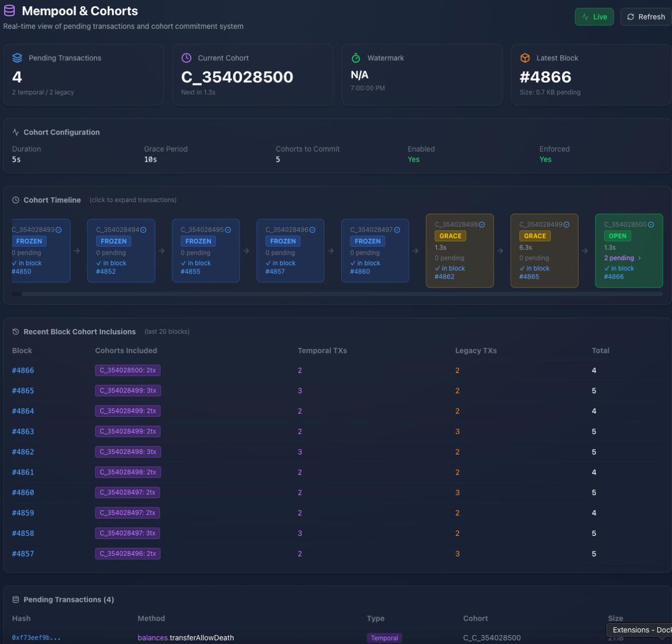The height and width of the screenshot is (644, 672).
Task: Expand the grace cohort C_354028499 card
Action: 544,250
